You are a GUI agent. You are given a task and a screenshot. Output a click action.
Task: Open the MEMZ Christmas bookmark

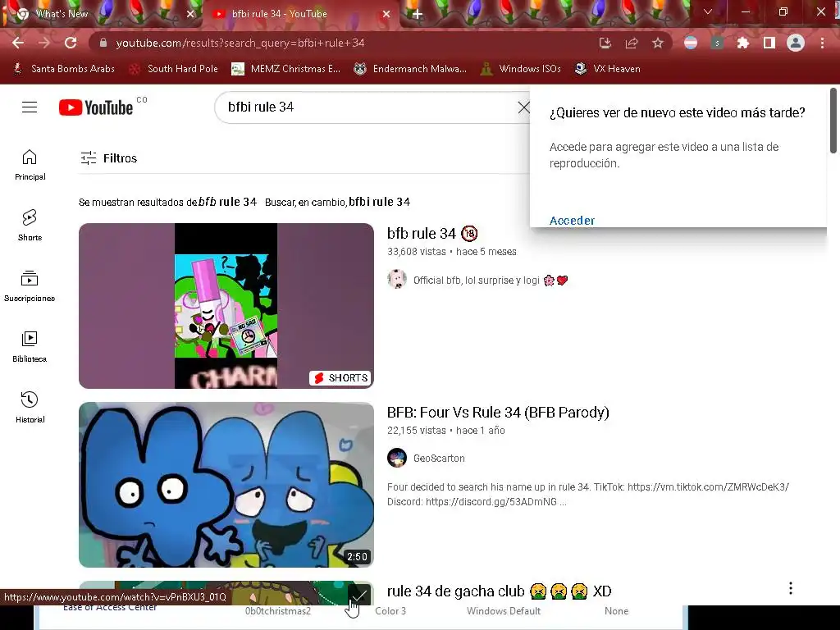click(286, 69)
